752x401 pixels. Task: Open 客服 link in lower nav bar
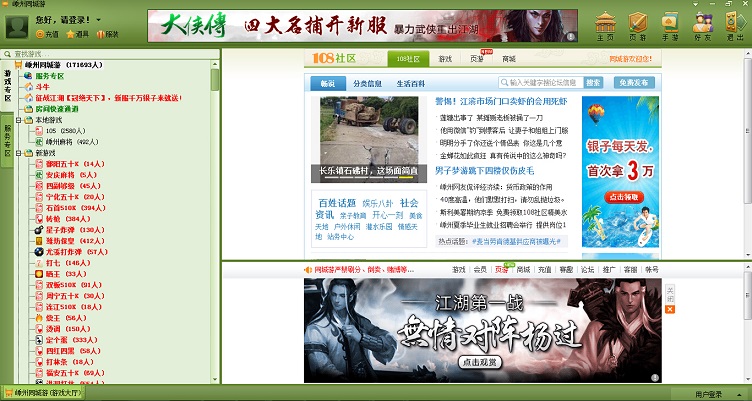pos(630,270)
